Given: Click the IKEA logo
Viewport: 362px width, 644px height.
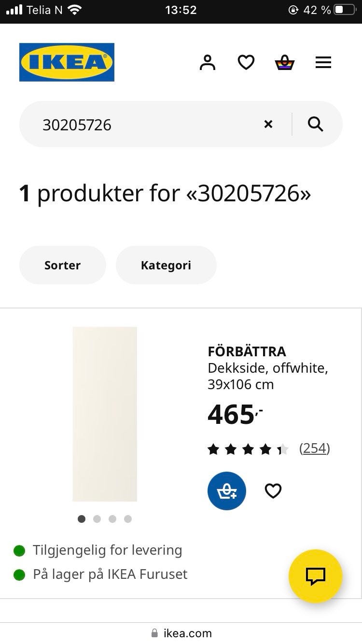Looking at the screenshot, I should click(x=67, y=62).
